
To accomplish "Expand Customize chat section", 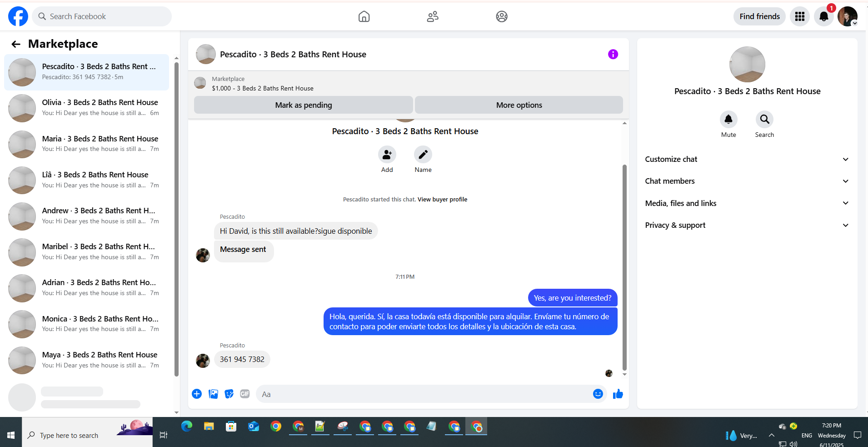I will (x=747, y=159).
